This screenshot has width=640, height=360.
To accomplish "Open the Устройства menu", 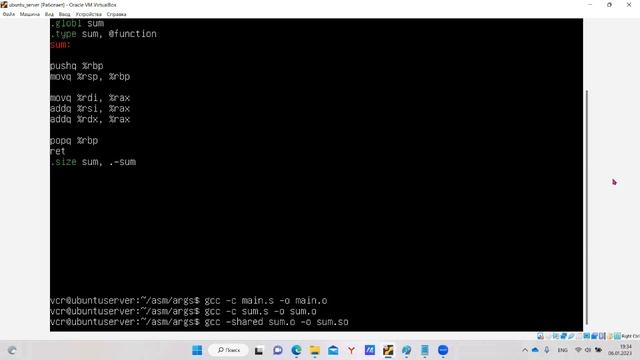I will (88, 14).
